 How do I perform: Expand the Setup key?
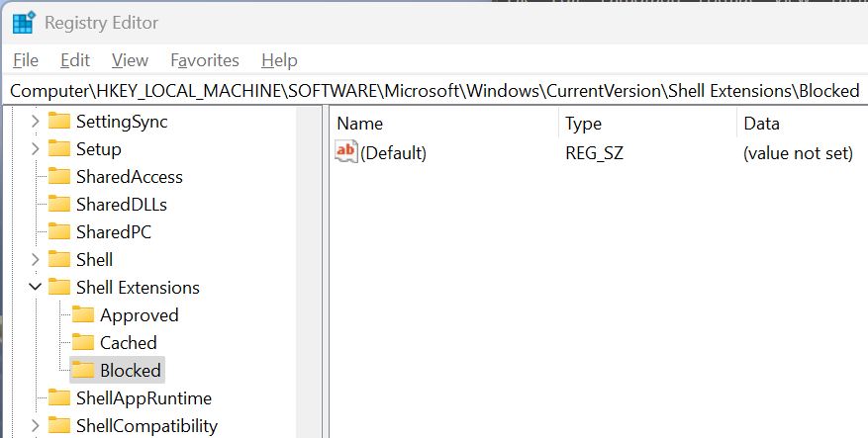coord(35,148)
